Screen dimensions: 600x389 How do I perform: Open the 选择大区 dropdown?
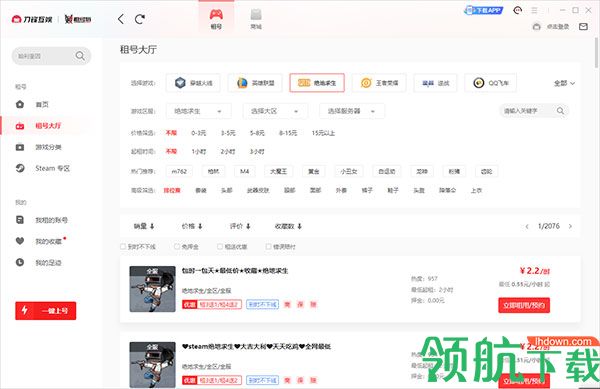point(275,111)
